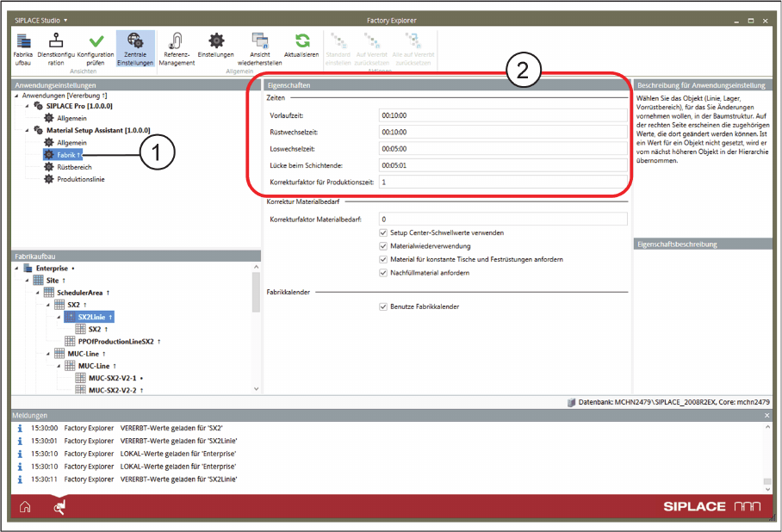Image resolution: width=782 pixels, height=532 pixels.
Task: Collapse Anwendungen [Vererbung] tree root
Action: tap(17, 96)
